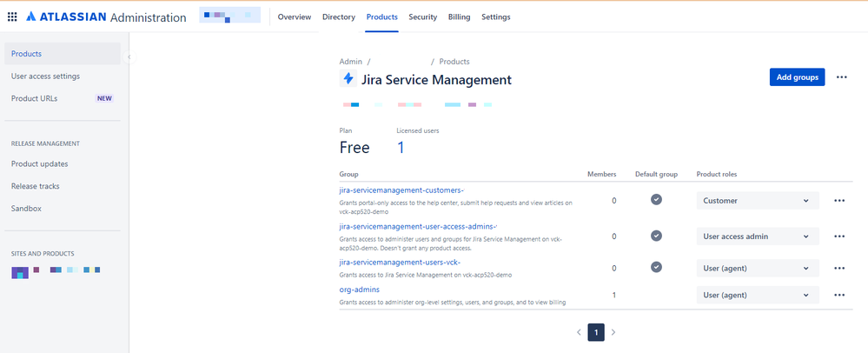Open more actions menu beside Add groups

click(841, 77)
